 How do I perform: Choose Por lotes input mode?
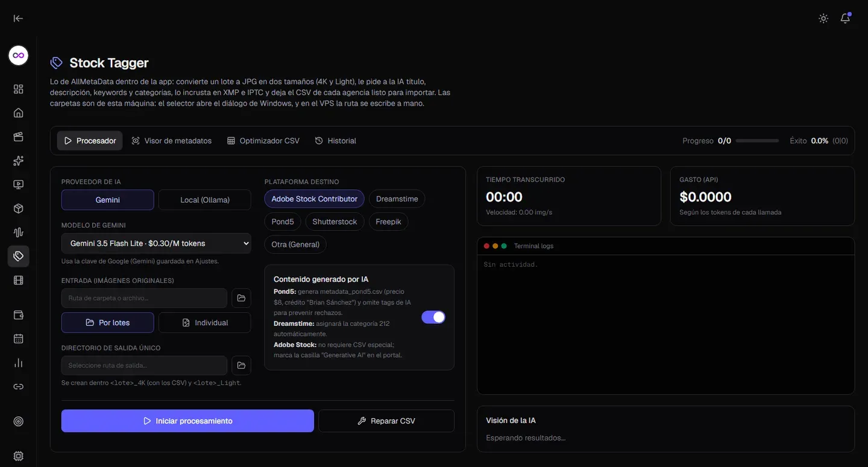[x=108, y=323]
